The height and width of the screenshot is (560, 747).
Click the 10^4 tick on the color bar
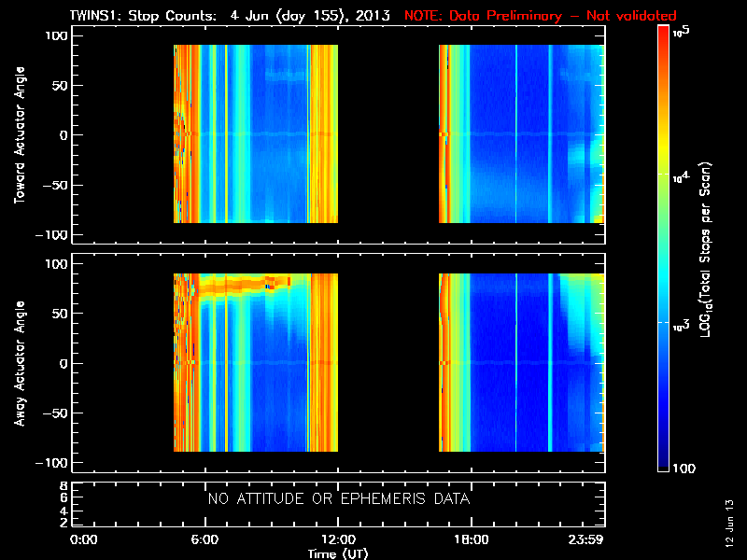click(682, 177)
